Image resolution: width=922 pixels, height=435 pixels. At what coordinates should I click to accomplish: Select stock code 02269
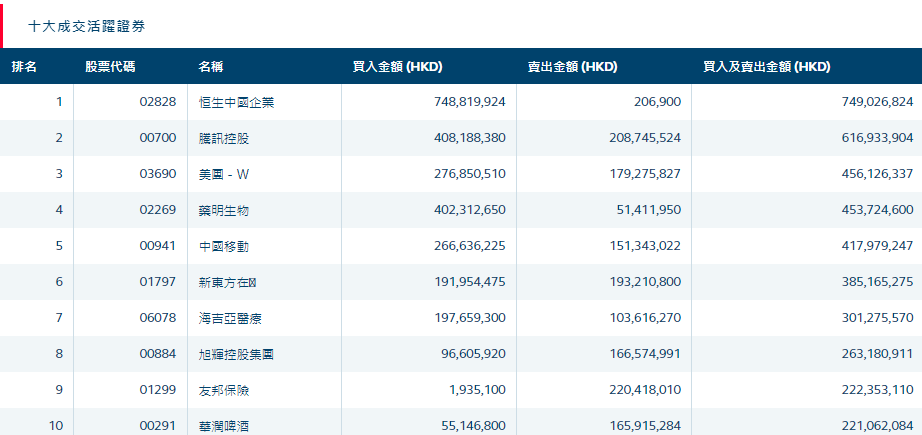point(158,210)
